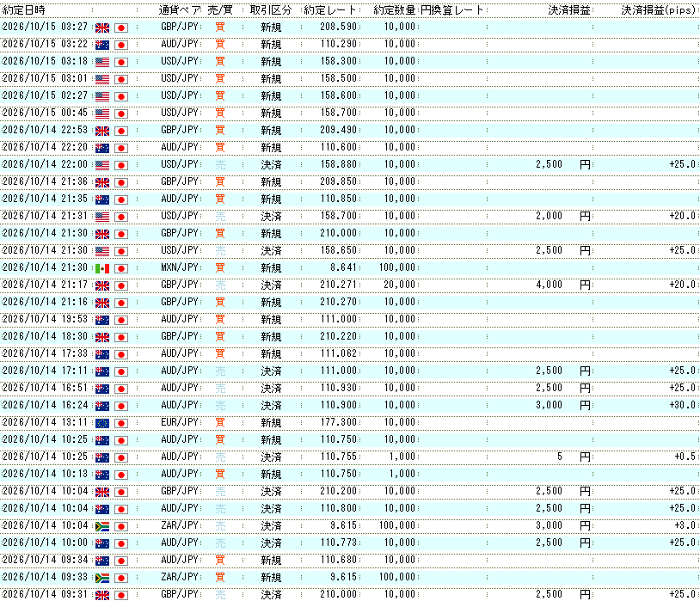Select the South Africa flag in the 09:33 ZAR/JPY row

click(102, 578)
